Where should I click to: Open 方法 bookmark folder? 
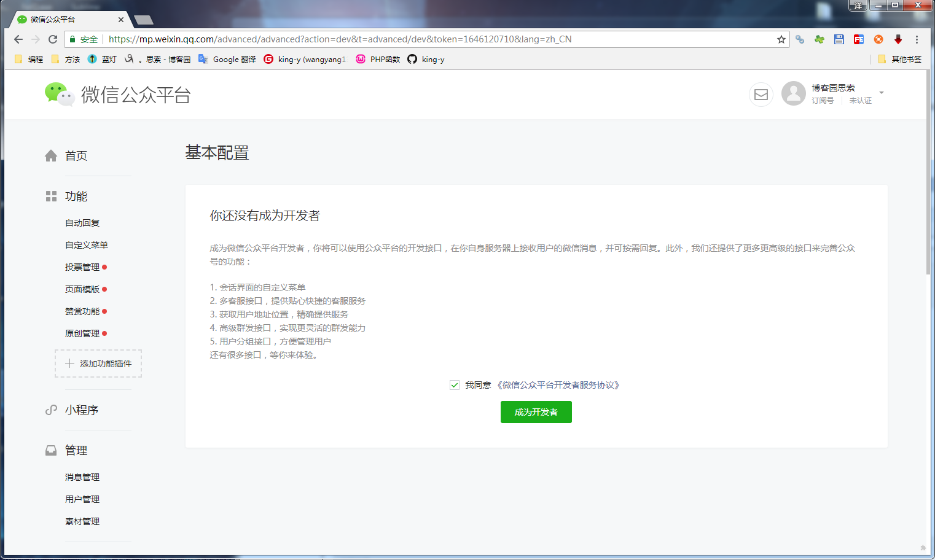pos(66,60)
